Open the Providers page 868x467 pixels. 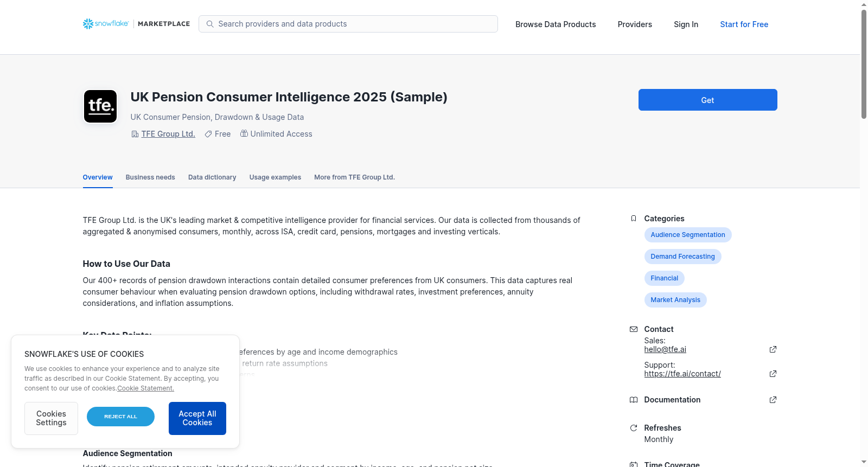pyautogui.click(x=635, y=24)
